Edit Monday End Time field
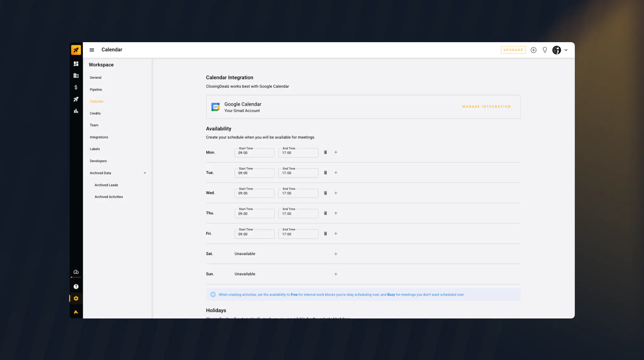The width and height of the screenshot is (644, 360). (x=298, y=153)
